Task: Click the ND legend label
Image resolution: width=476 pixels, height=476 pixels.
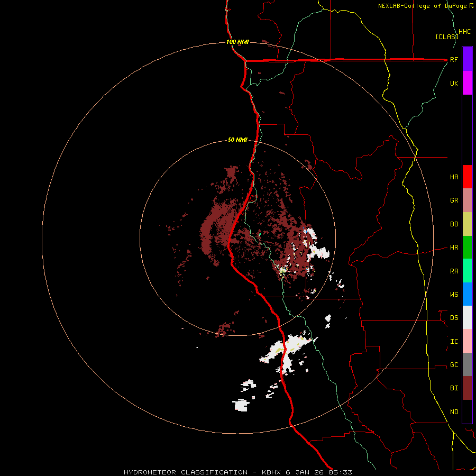Action: point(454,412)
